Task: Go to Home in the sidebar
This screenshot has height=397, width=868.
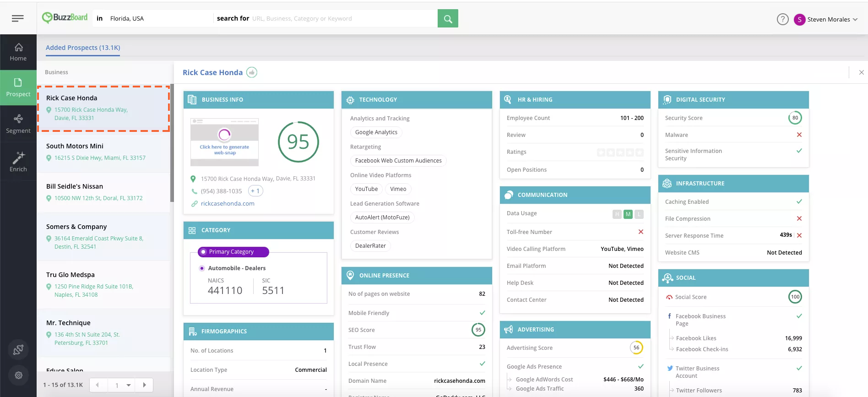Action: (18, 52)
